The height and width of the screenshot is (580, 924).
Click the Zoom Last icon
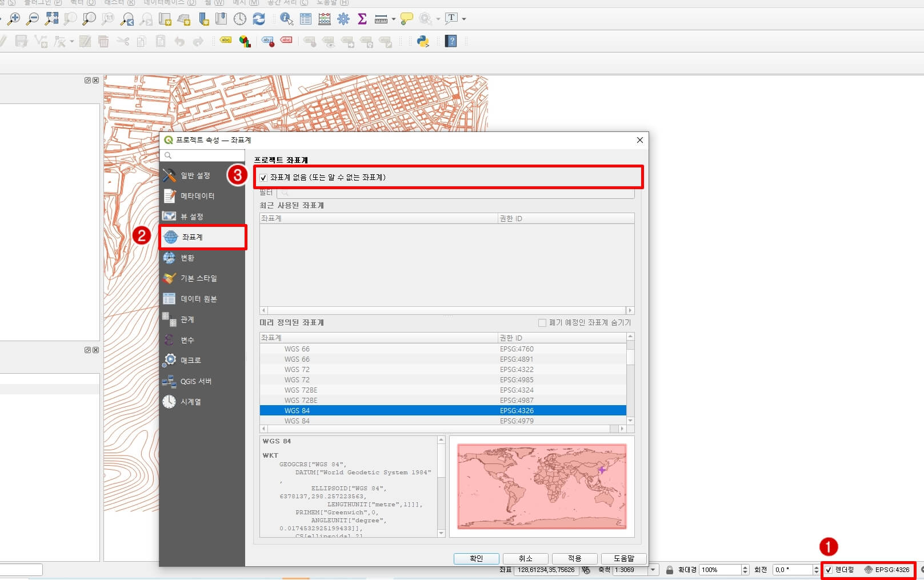[x=127, y=19]
